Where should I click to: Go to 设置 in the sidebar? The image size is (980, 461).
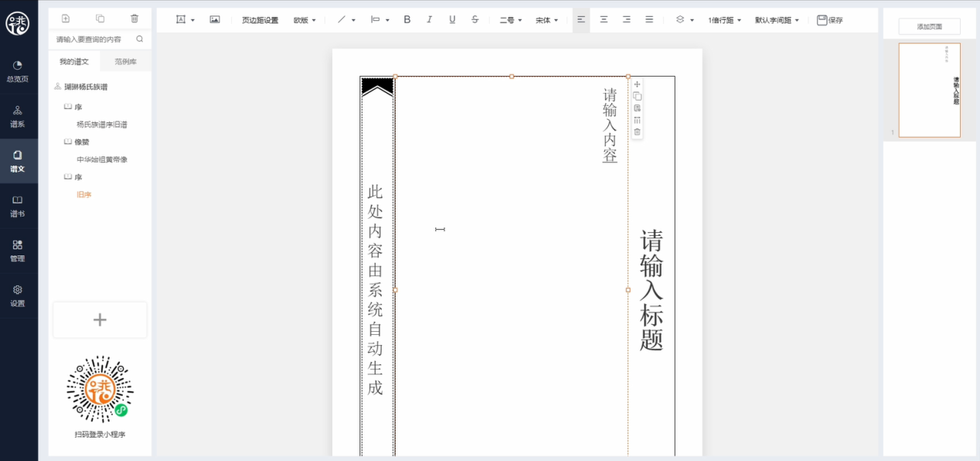(x=18, y=295)
